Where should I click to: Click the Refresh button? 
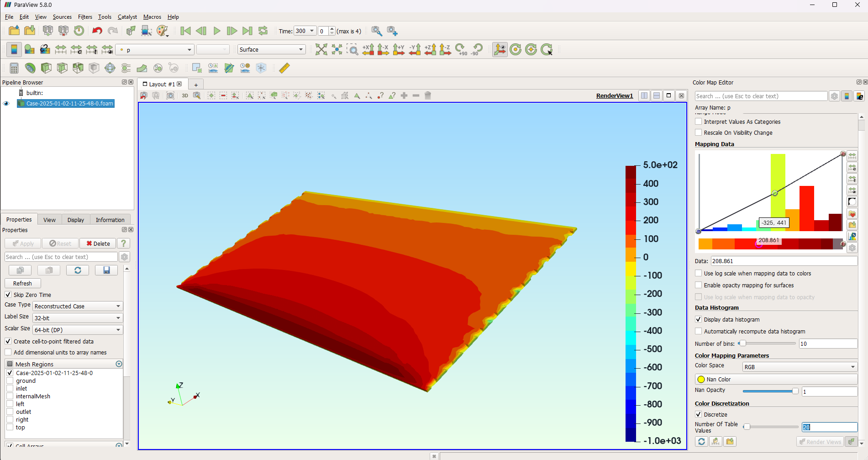(x=23, y=283)
